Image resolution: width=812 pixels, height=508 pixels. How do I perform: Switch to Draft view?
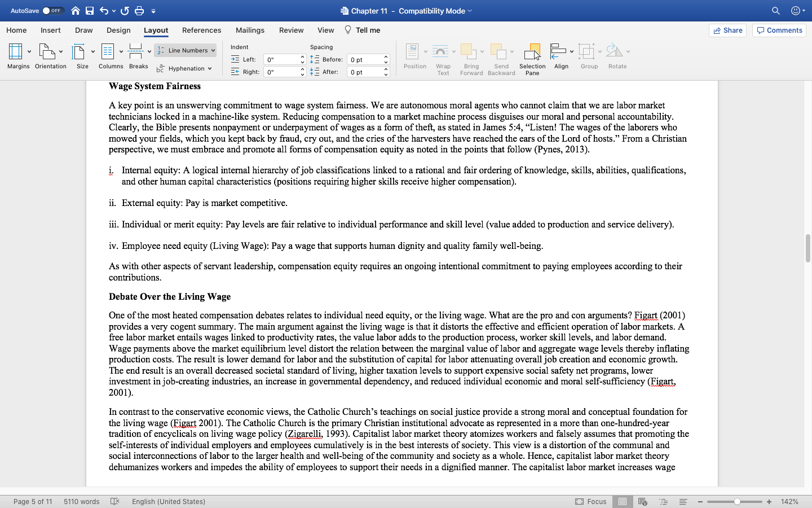pyautogui.click(x=683, y=501)
